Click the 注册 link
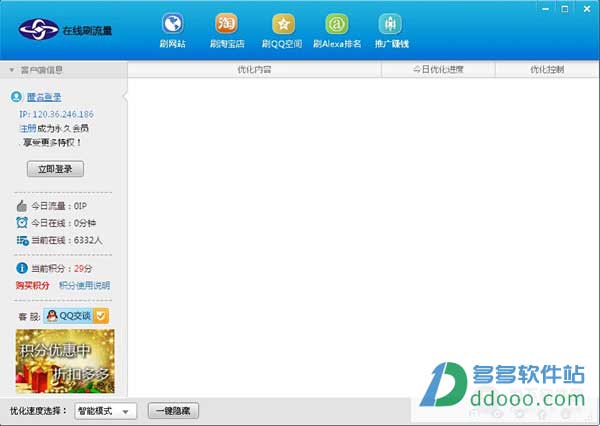The image size is (600, 426). [x=28, y=128]
